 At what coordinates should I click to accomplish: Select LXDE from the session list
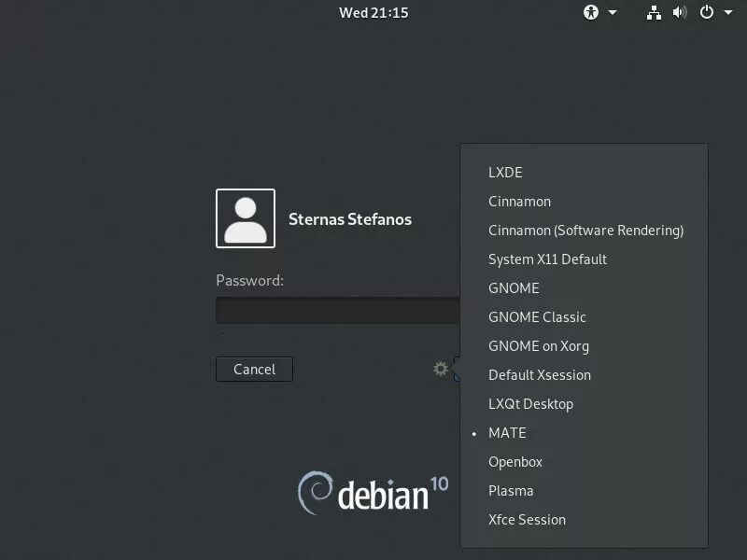tap(505, 173)
